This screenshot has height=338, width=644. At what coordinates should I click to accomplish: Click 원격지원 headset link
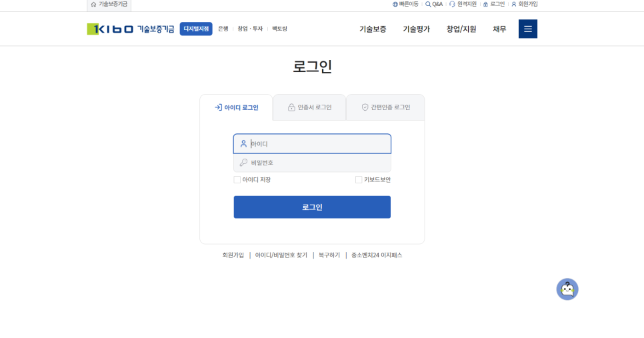click(463, 4)
